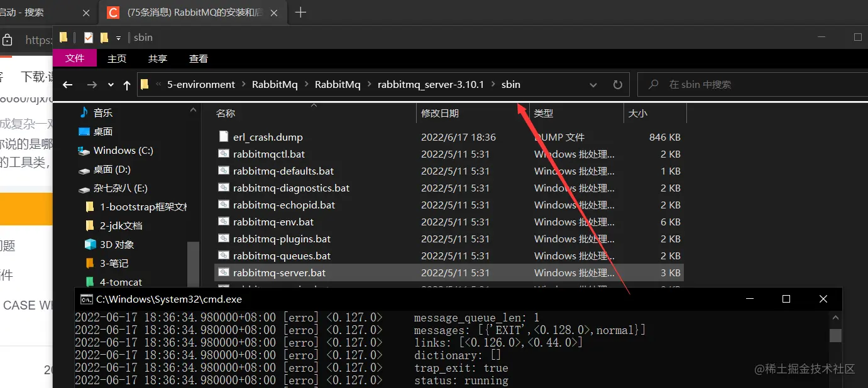868x388 pixels.
Task: Minimize the cmd.exe window
Action: 748,299
